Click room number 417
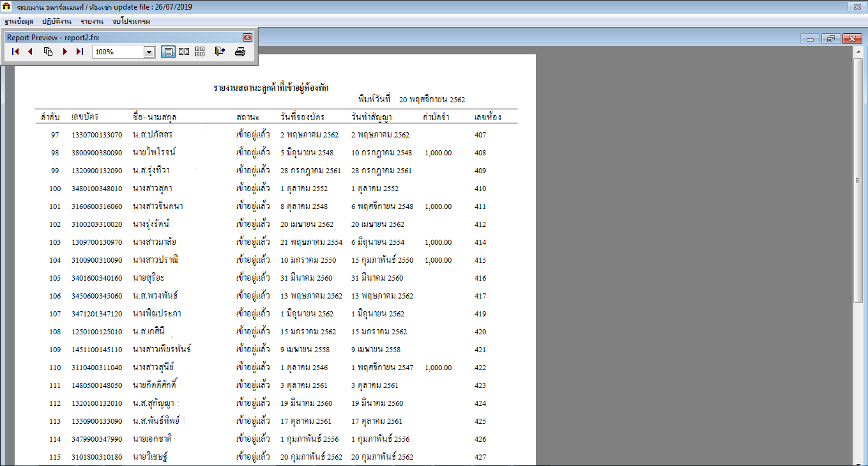Viewport: 868px width, 466px height. click(x=480, y=296)
